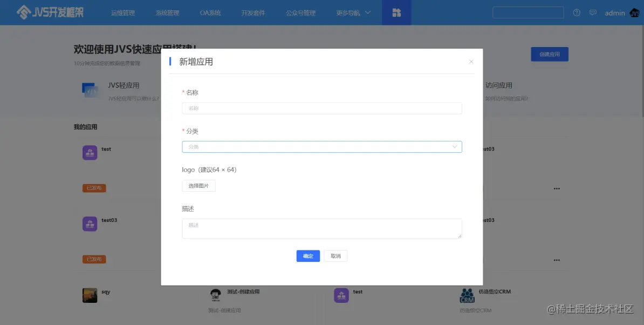Click the JVS轻应用 icon
This screenshot has height=325, width=644.
click(x=90, y=90)
